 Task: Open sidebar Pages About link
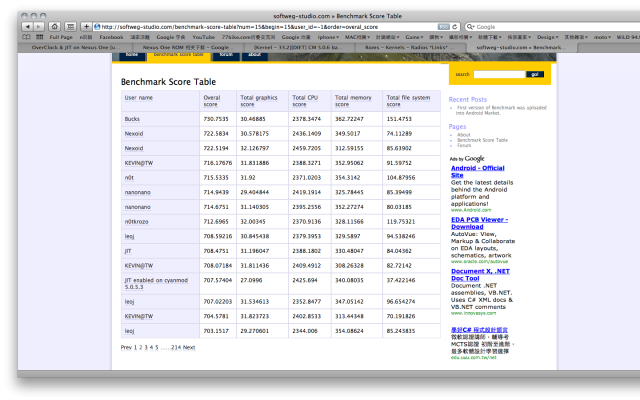coord(464,135)
